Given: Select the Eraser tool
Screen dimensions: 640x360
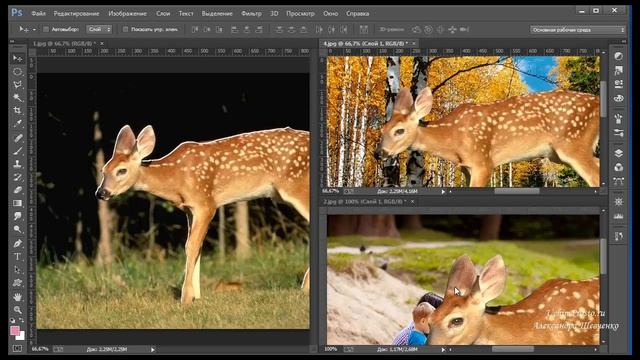Looking at the screenshot, I should (17, 190).
